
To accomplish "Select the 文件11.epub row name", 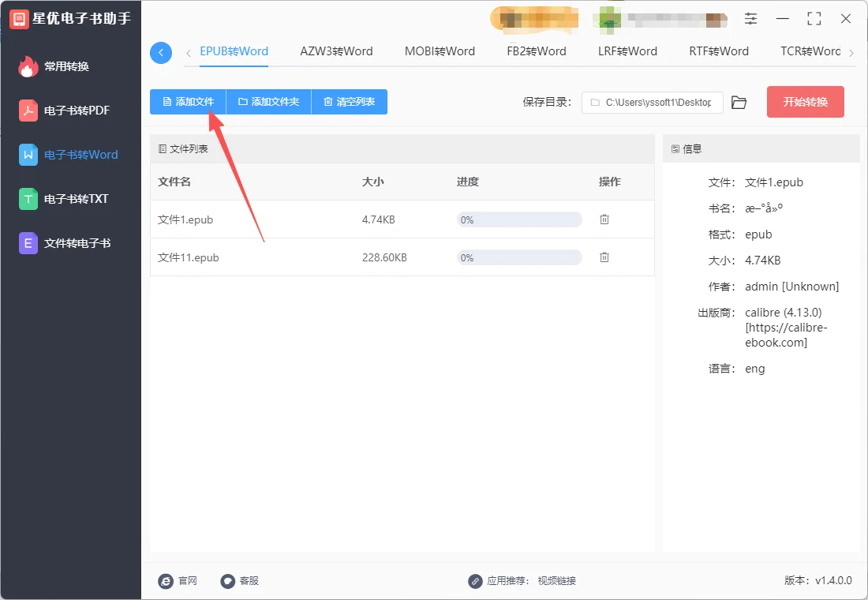I will 189,257.
